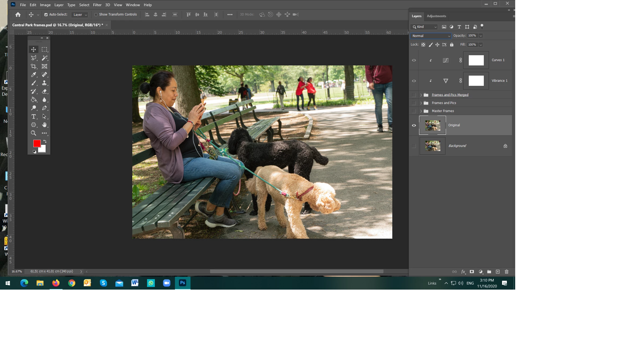644x362 pixels.
Task: Open the Filter menu
Action: [97, 5]
